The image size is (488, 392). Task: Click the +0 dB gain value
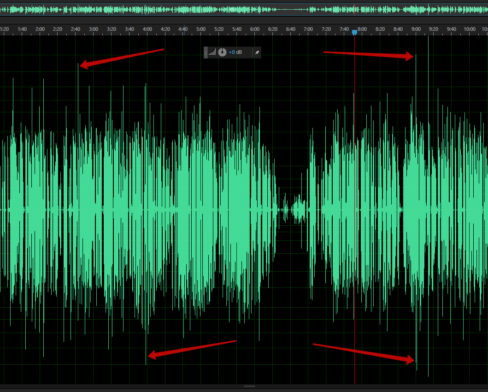(x=235, y=52)
